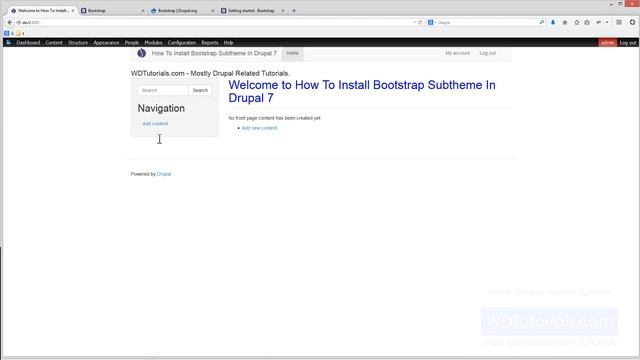Click the curved-arrow toolbar icon

coord(599,22)
